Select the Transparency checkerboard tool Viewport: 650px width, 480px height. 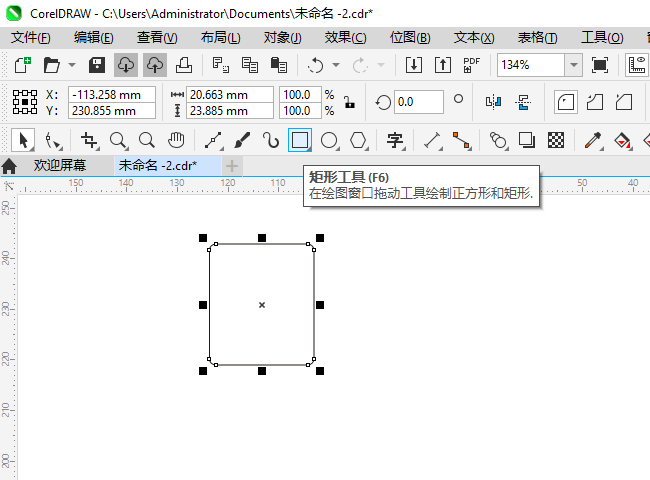tap(556, 141)
